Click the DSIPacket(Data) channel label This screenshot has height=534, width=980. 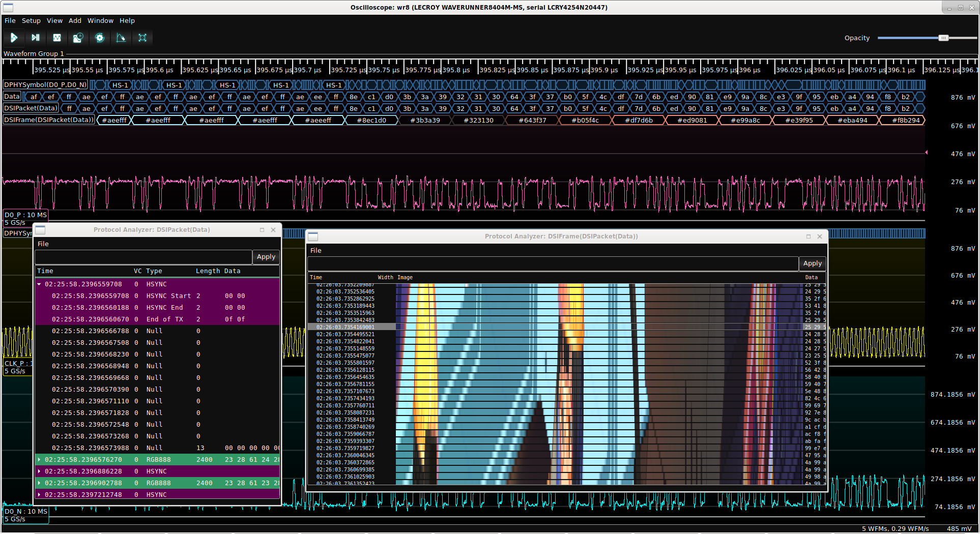click(31, 108)
